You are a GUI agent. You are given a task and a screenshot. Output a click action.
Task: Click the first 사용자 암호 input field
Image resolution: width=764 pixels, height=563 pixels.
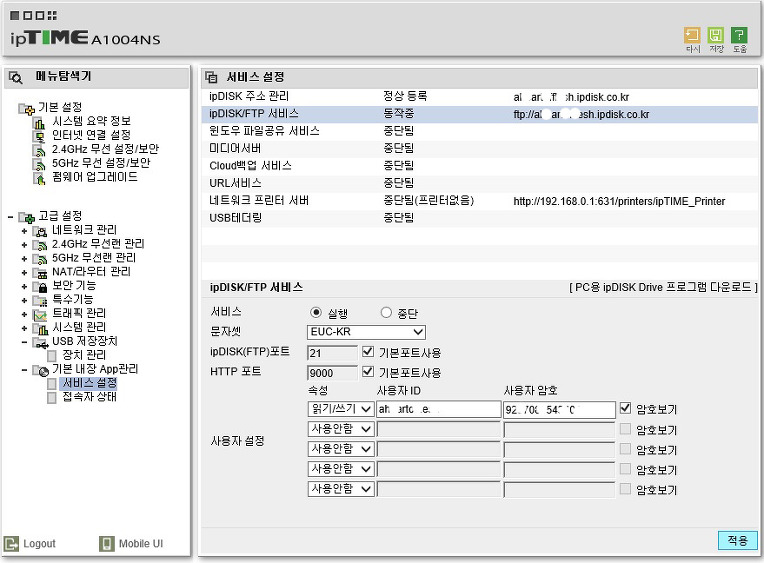point(559,409)
